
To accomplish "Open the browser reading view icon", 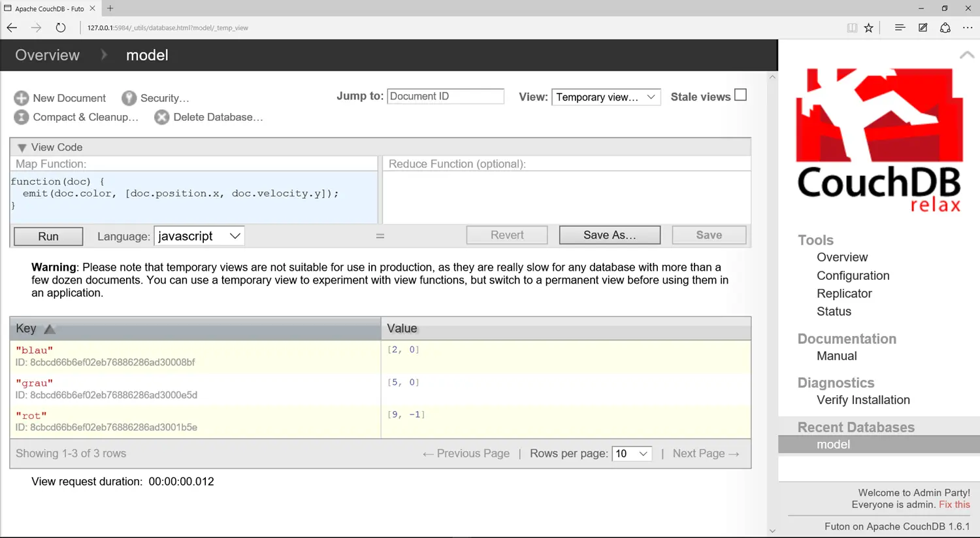I will pos(852,27).
